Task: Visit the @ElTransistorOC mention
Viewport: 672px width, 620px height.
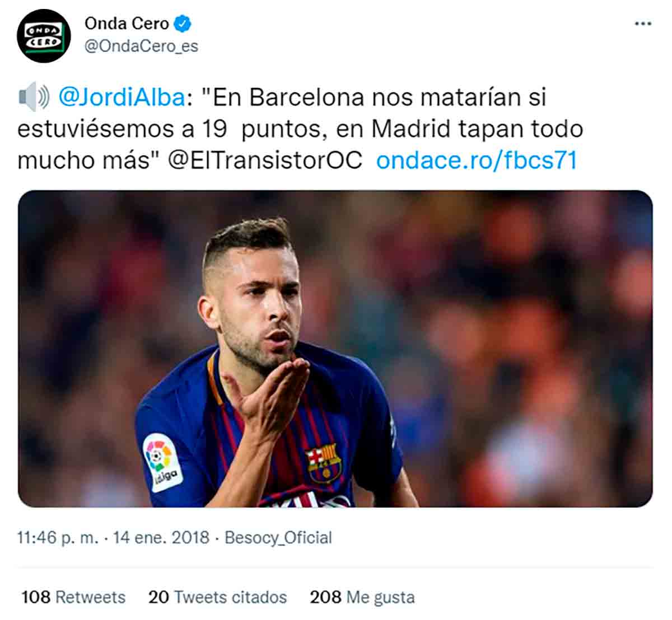Action: click(265, 160)
